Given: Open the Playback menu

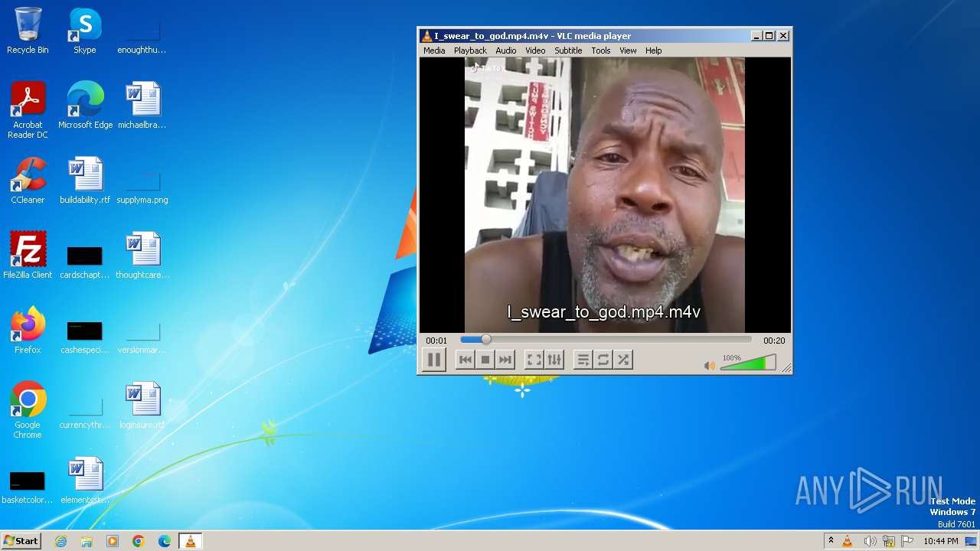Looking at the screenshot, I should 470,51.
